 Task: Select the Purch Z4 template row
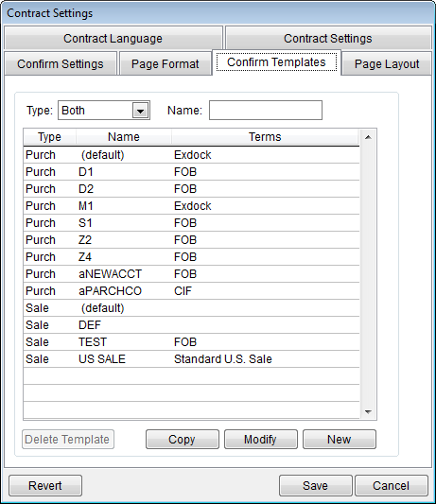(191, 257)
